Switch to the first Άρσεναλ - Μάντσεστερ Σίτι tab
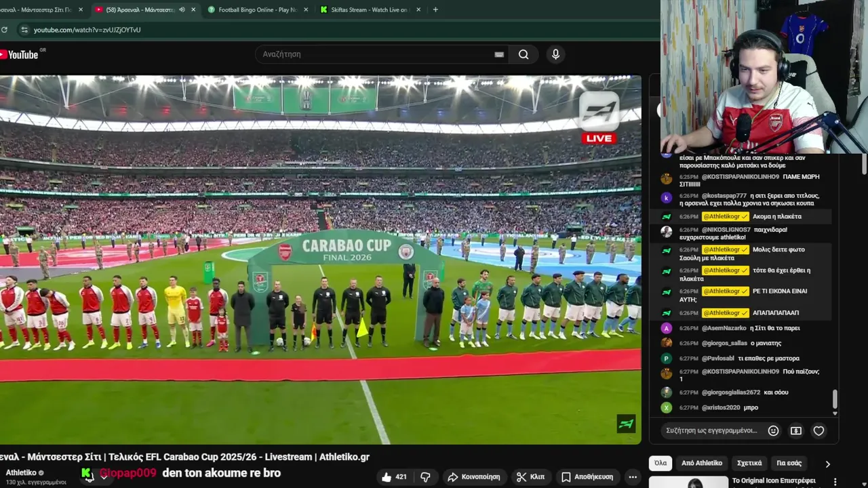Image resolution: width=868 pixels, height=488 pixels. coord(41,9)
